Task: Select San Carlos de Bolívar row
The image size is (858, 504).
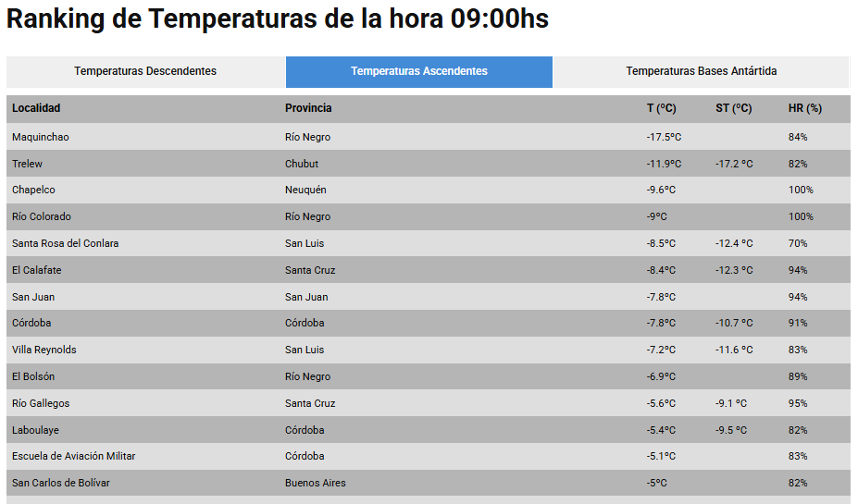Action: tap(429, 483)
